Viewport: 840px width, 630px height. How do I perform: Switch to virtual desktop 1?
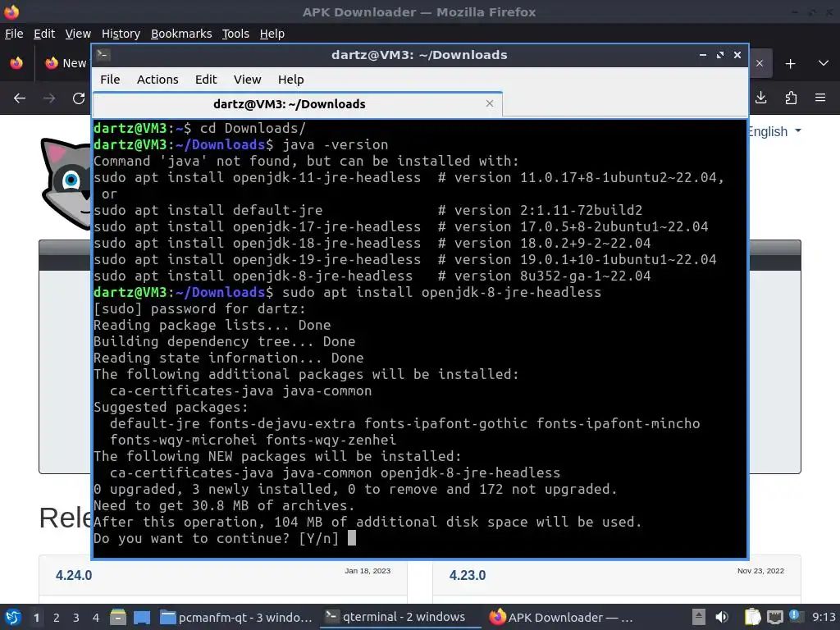coord(36,618)
